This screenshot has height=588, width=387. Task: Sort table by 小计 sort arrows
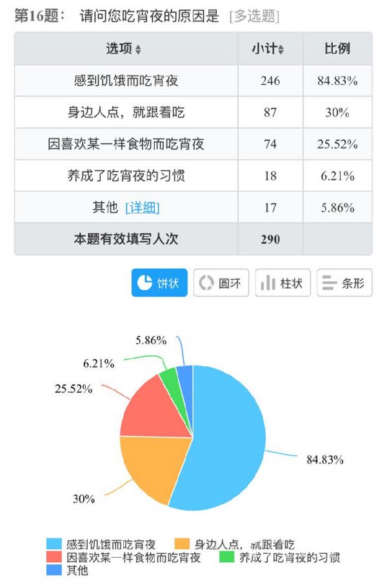pyautogui.click(x=281, y=49)
